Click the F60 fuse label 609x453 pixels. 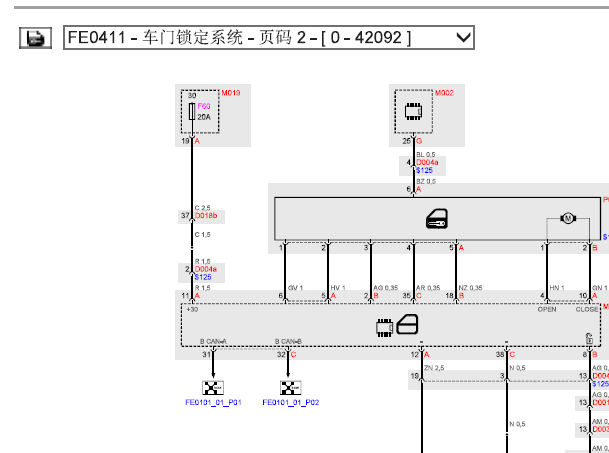tap(204, 106)
